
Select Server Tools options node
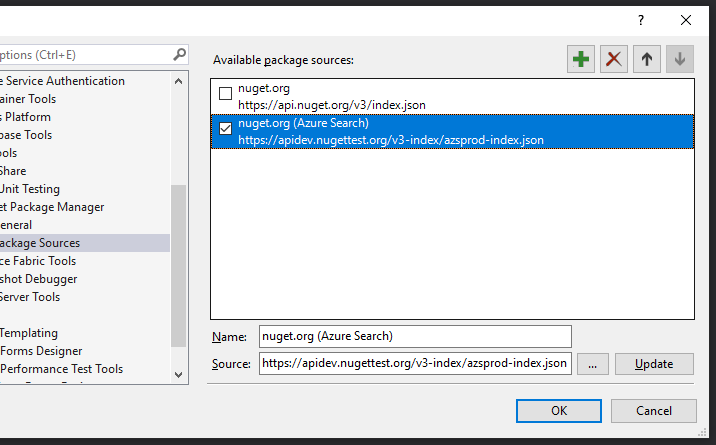(30, 297)
